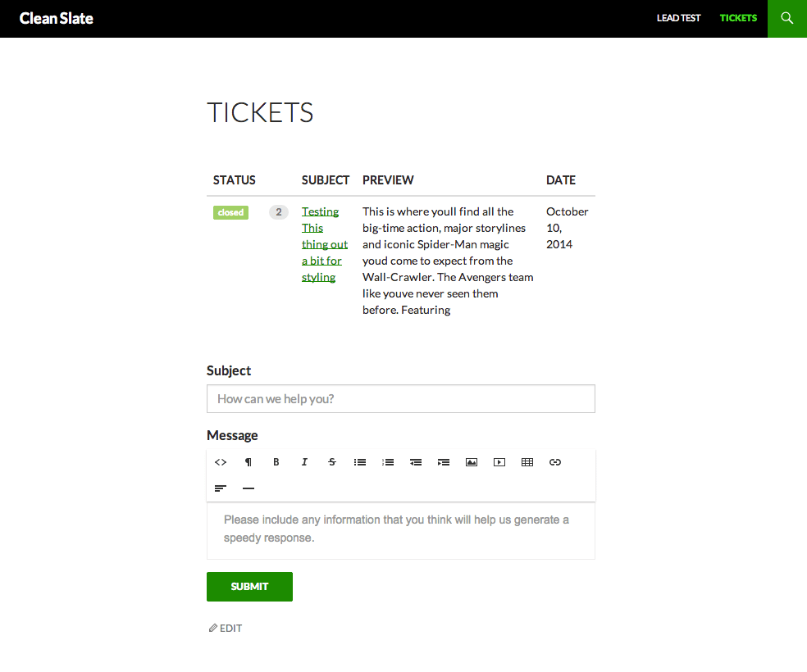Insert an image into the message
Screen dimensions: 807x672
click(472, 462)
